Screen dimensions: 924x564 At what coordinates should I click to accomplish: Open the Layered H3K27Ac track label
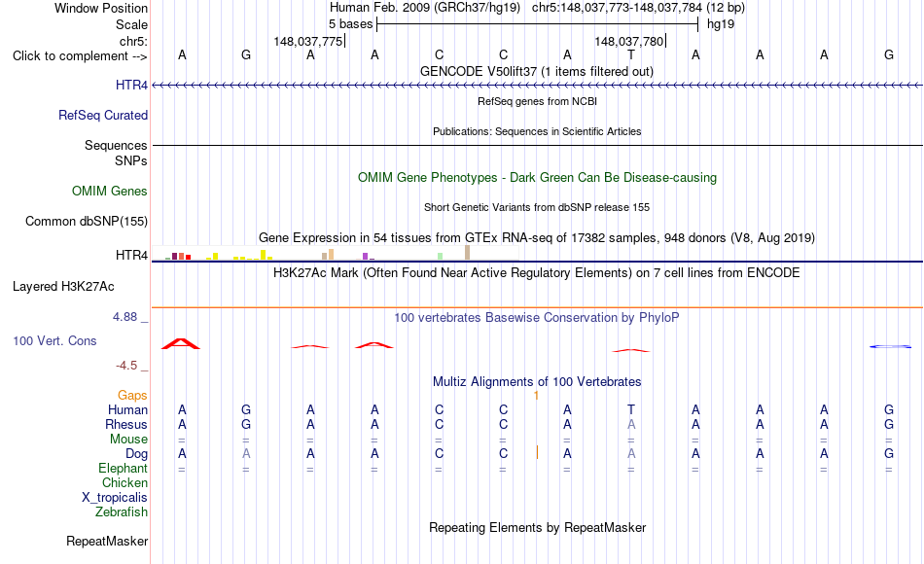click(x=63, y=287)
